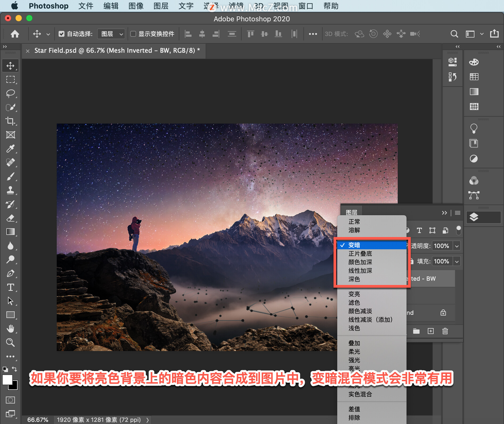
Task: Select the Zoom tool in toolbar
Action: 10,342
